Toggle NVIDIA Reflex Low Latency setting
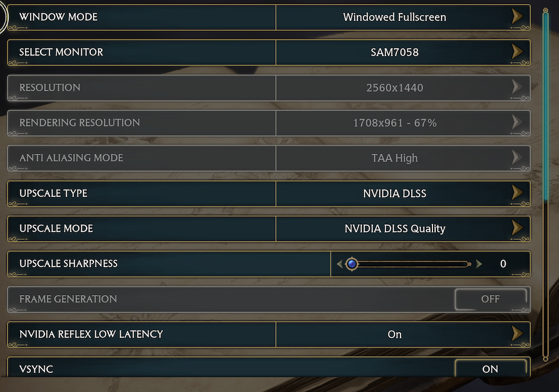Viewport: 559px width, 392px height. pos(394,334)
